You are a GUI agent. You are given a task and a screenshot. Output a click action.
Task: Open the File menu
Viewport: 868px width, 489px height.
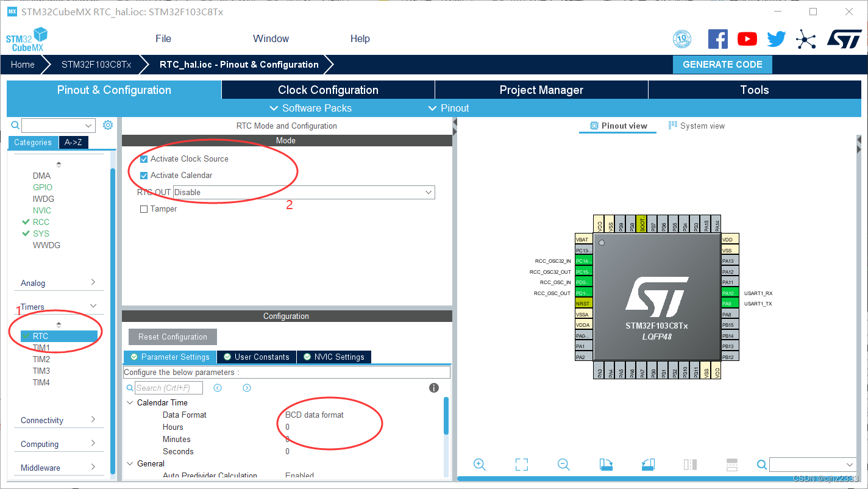[x=163, y=38]
